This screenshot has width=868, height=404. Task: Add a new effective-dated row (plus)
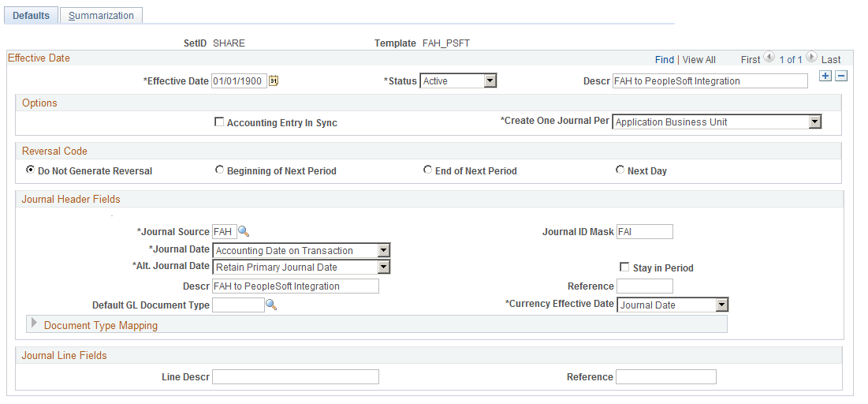[825, 77]
